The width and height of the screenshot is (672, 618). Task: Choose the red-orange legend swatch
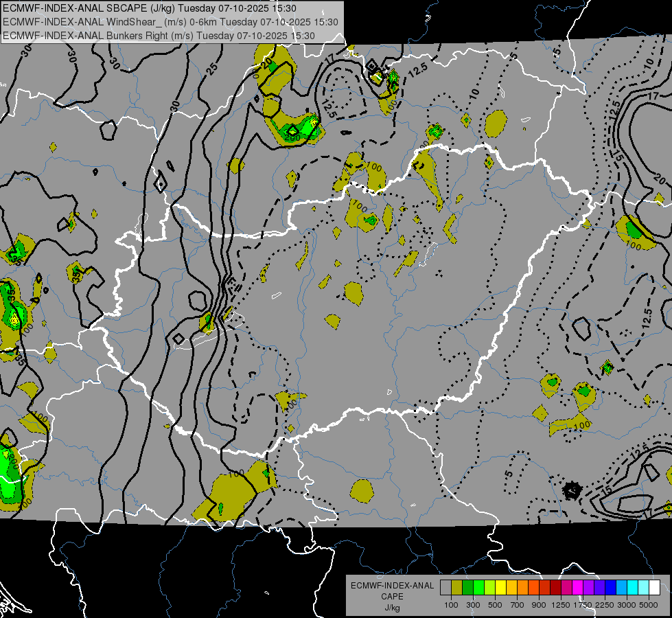click(x=533, y=588)
